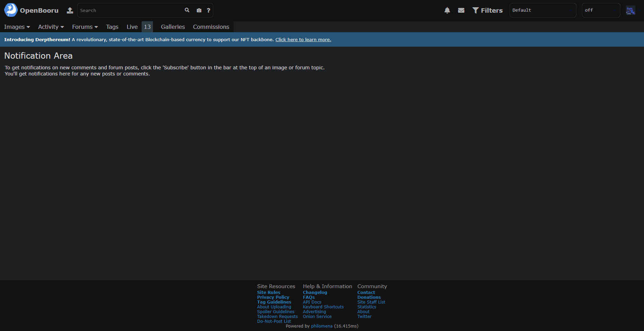Viewport: 644px width, 331px height.
Task: Open the Live streams page
Action: point(132,27)
